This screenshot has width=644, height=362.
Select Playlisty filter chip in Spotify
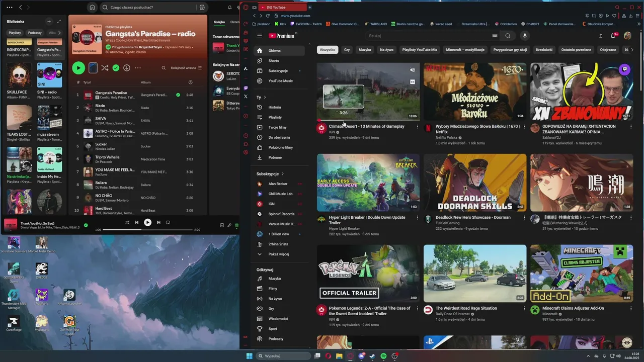point(15,33)
